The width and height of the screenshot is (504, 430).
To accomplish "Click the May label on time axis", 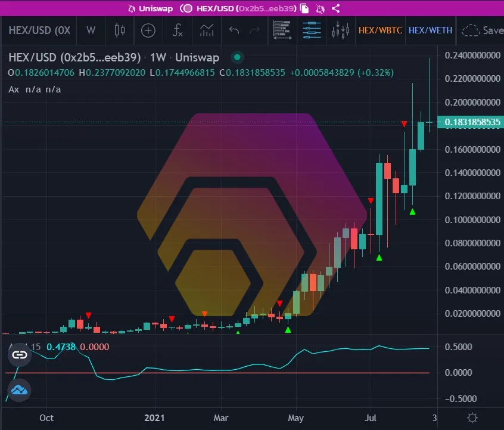I will (x=295, y=417).
